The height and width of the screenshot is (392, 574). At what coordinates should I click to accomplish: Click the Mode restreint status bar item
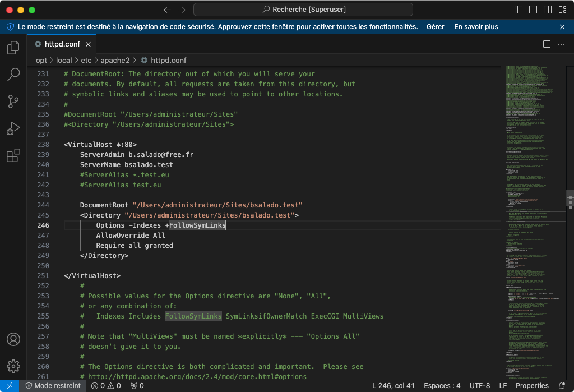point(53,386)
